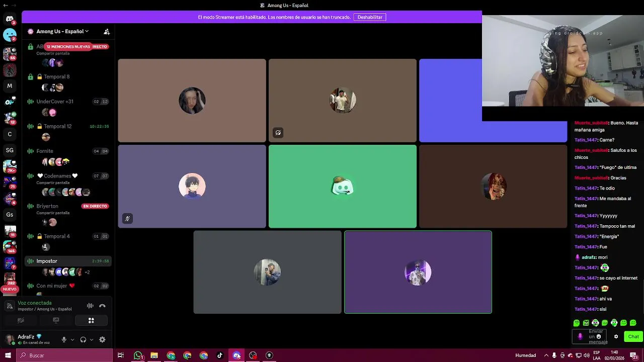The width and height of the screenshot is (644, 362).
Task: Open the voice connection quality icon
Action: pyautogui.click(x=10, y=306)
